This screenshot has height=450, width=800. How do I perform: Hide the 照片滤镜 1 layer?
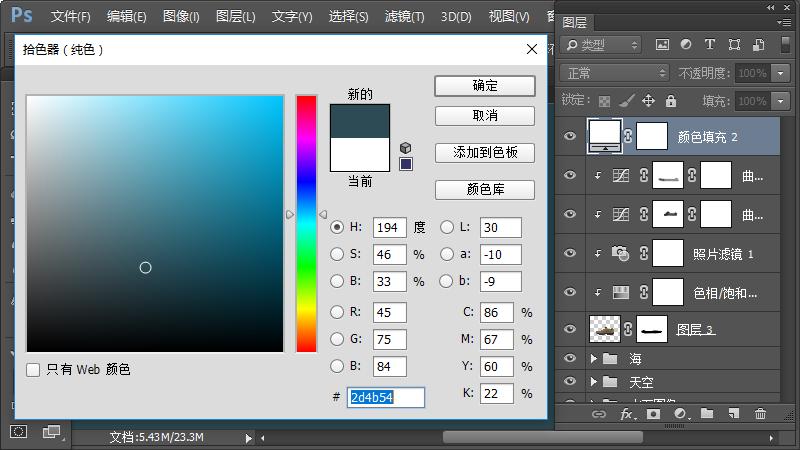coord(570,253)
